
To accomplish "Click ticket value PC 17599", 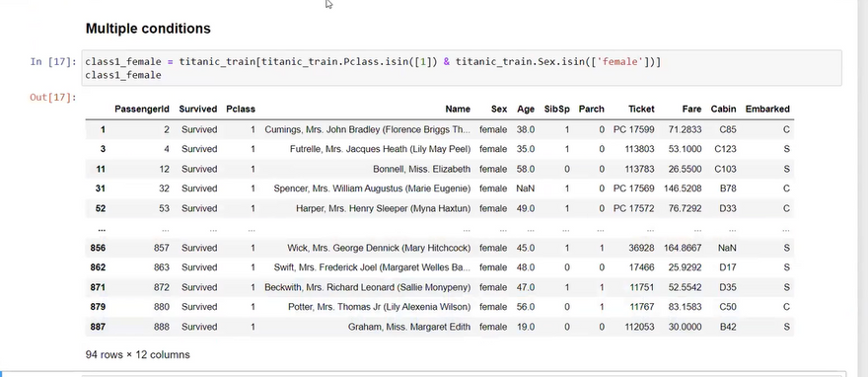I will (x=634, y=129).
